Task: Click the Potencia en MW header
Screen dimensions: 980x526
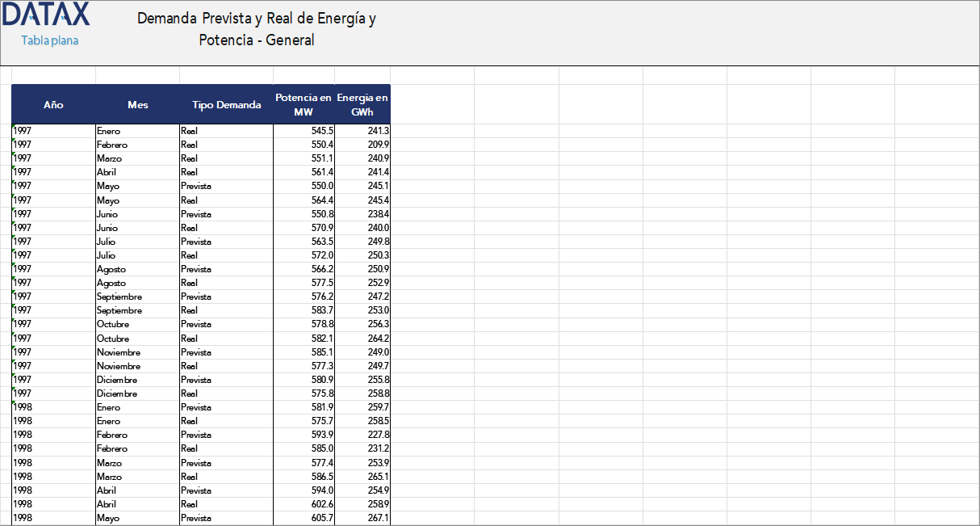Action: [x=302, y=103]
